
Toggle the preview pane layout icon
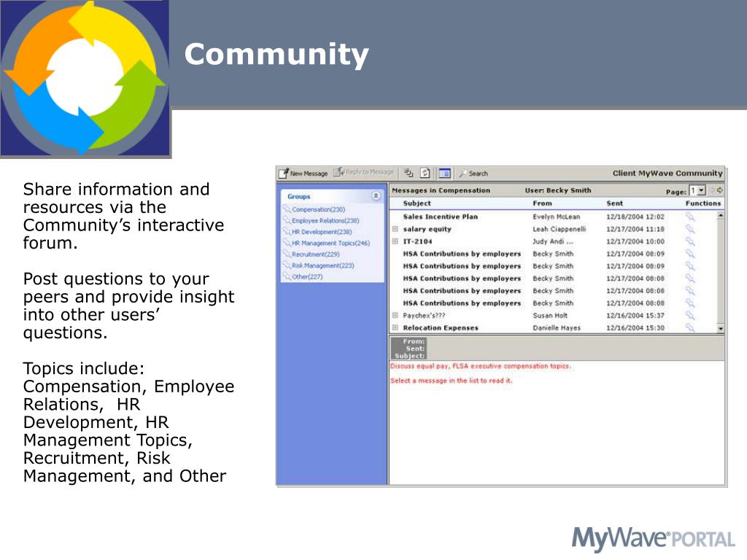[444, 174]
